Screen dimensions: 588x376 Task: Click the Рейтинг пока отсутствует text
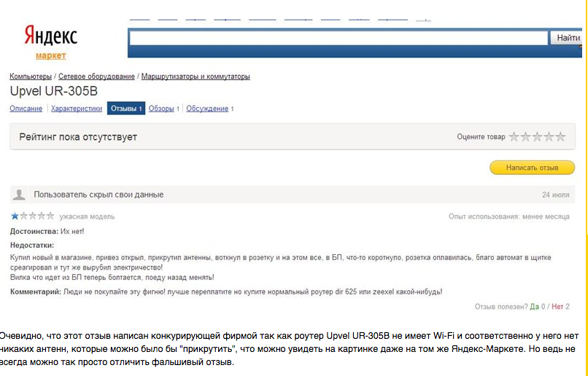click(78, 137)
